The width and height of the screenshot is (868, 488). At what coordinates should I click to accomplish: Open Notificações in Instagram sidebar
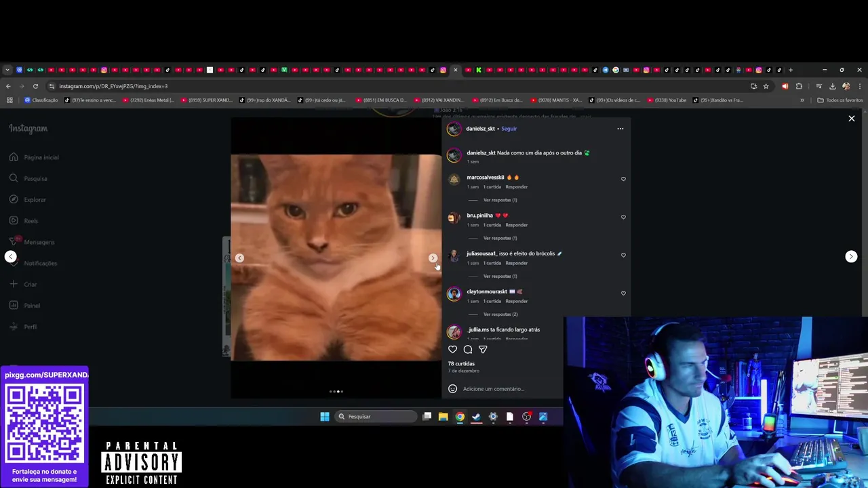pyautogui.click(x=33, y=263)
